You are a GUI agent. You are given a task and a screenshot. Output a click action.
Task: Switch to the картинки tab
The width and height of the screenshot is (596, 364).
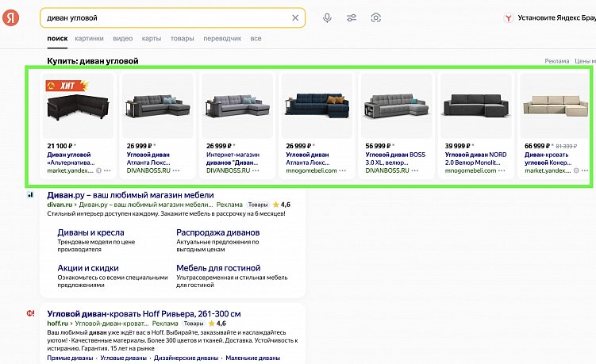coord(89,38)
